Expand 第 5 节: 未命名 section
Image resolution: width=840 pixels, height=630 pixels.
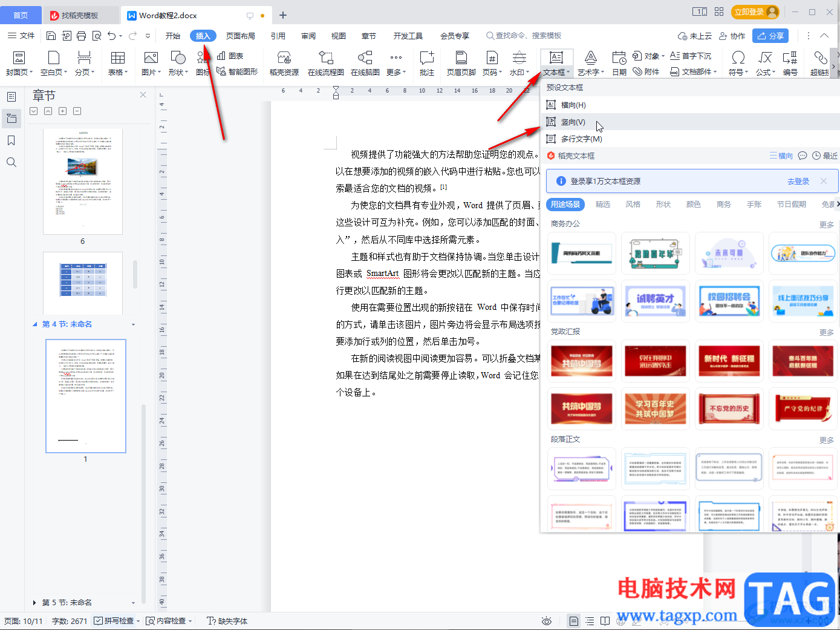34,603
